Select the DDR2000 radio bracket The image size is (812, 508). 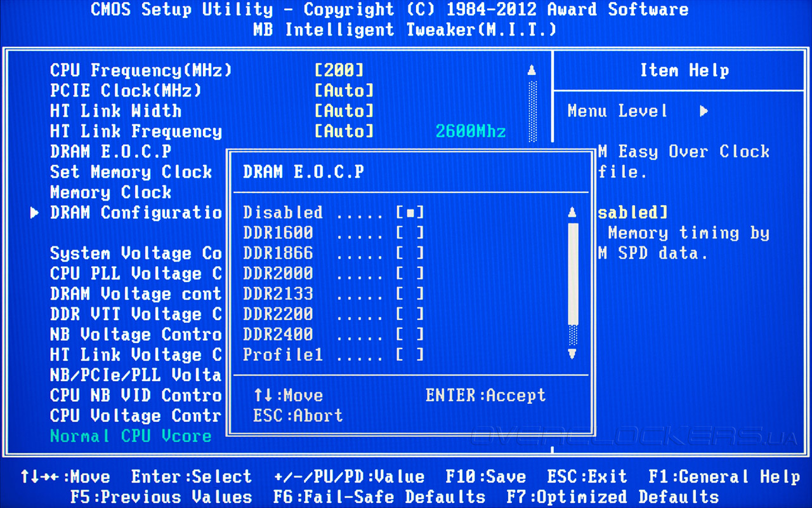point(410,274)
